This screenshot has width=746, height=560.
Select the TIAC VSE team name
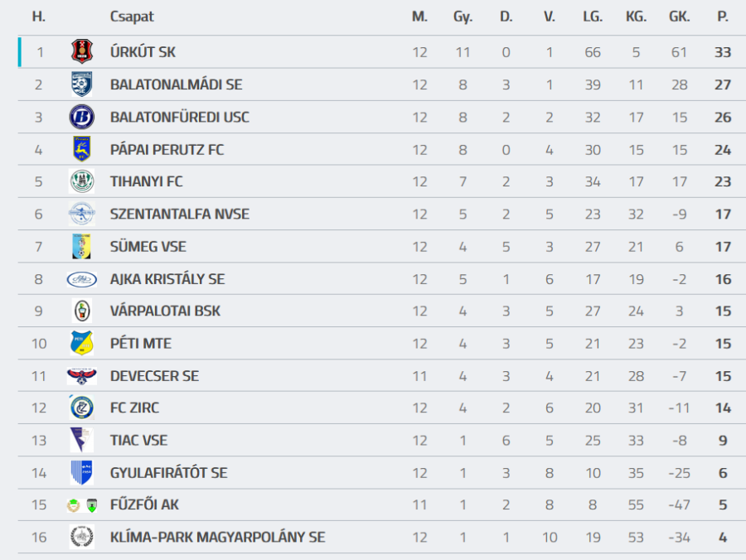pyautogui.click(x=138, y=441)
